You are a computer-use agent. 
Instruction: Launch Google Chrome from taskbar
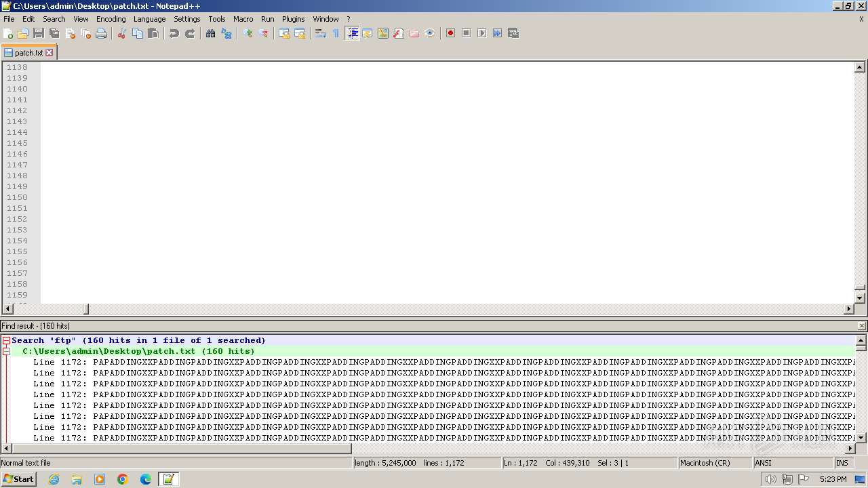point(123,479)
